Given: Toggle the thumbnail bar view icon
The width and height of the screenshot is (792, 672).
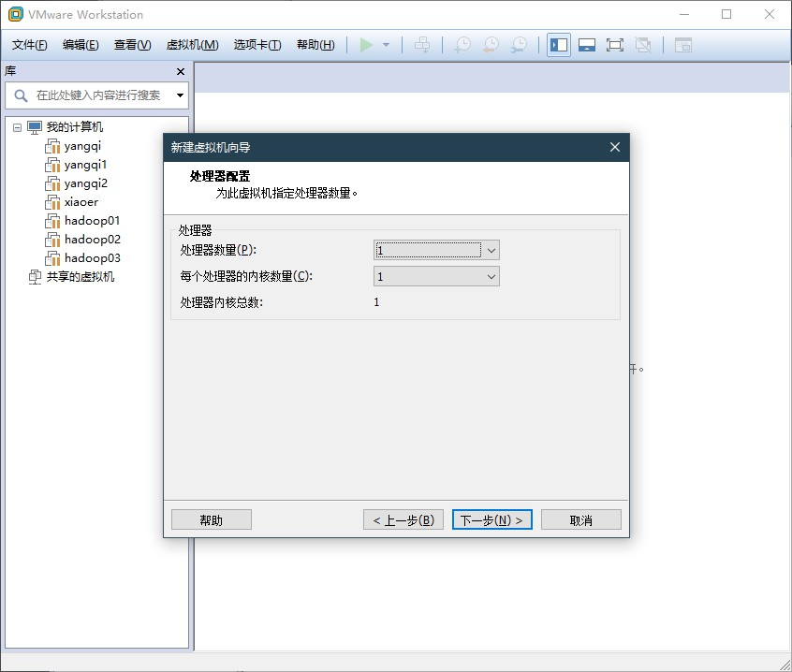Looking at the screenshot, I should click(x=587, y=45).
